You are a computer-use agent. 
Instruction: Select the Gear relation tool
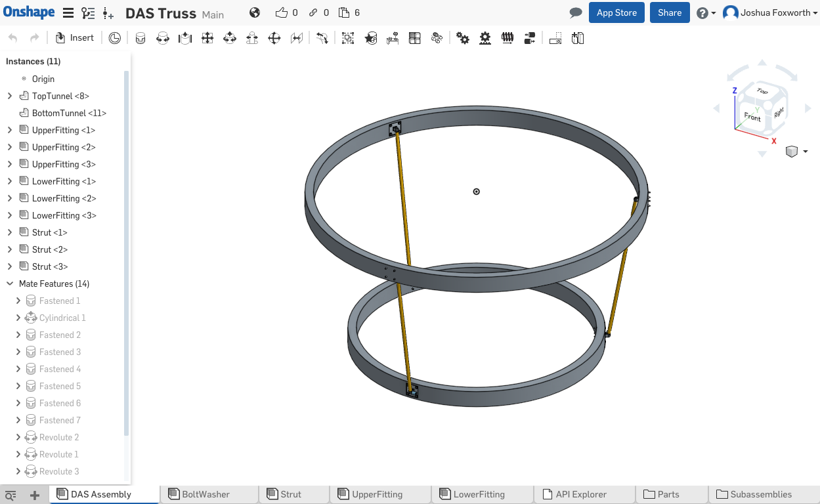(x=463, y=39)
